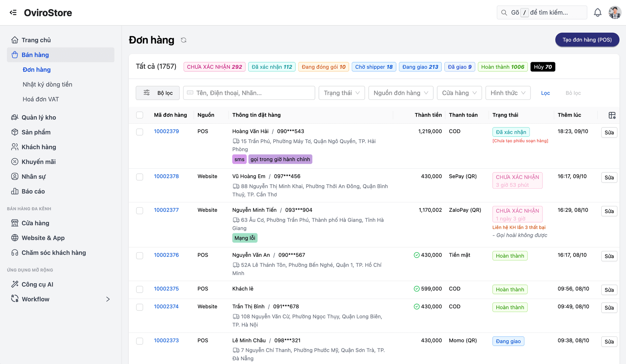Open the table column settings icon
This screenshot has width=626, height=364.
[612, 115]
